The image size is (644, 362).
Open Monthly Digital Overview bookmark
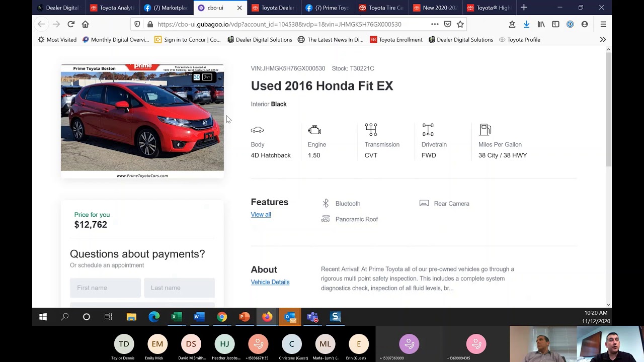115,40
